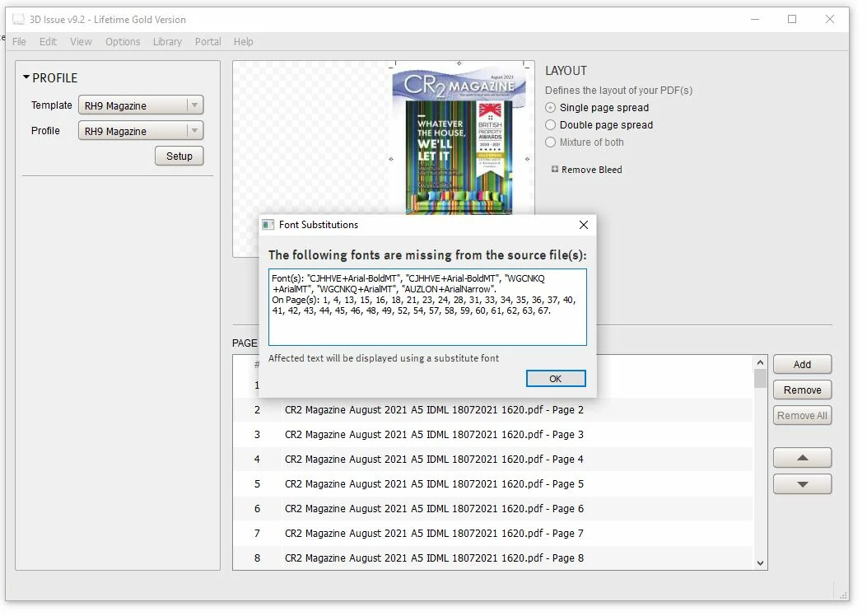Open the Template dropdown

point(141,105)
